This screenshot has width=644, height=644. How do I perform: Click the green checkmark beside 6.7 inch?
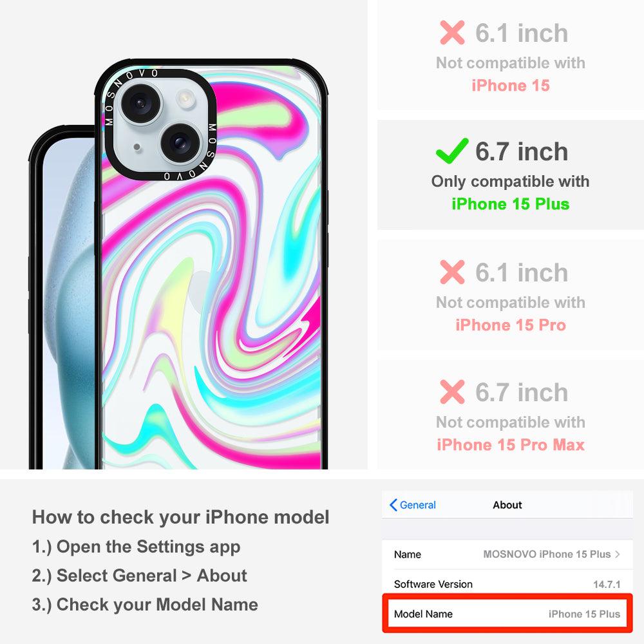pos(452,151)
